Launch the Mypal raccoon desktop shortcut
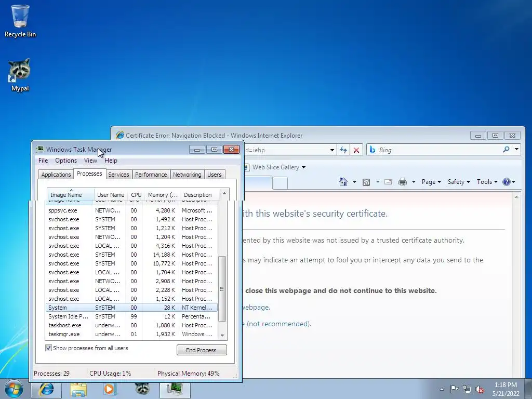Viewport: 532px width, 399px height. coord(20,75)
